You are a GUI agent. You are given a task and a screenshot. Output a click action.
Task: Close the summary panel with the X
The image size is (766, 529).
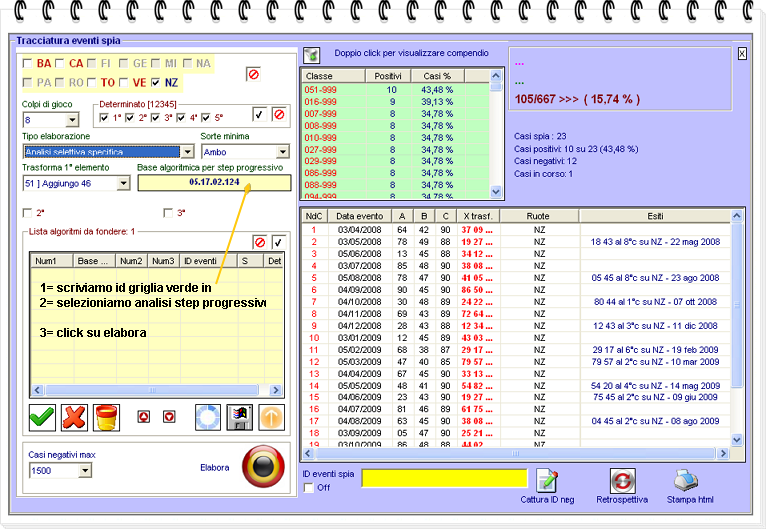(742, 54)
